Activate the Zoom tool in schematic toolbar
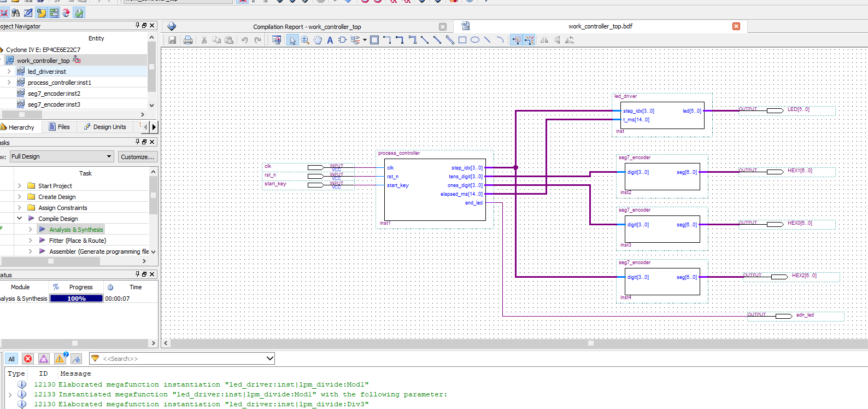868x409 pixels. [x=305, y=40]
